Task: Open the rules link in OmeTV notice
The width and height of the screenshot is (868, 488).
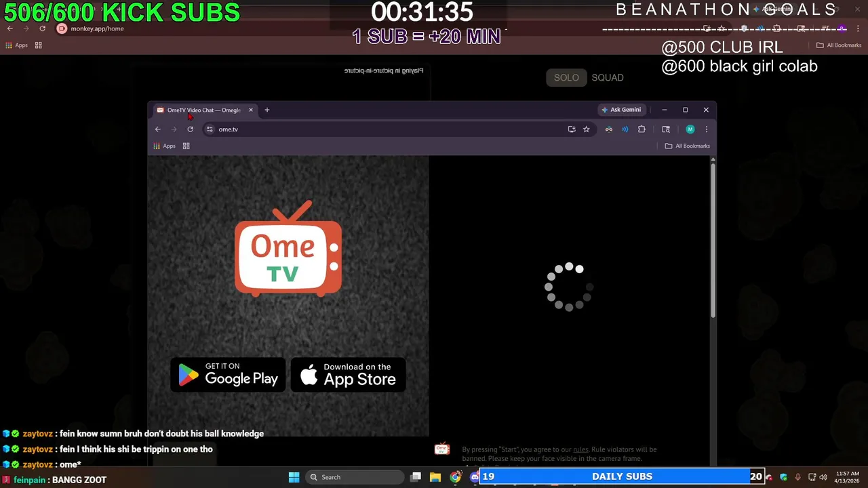Action: [x=580, y=449]
